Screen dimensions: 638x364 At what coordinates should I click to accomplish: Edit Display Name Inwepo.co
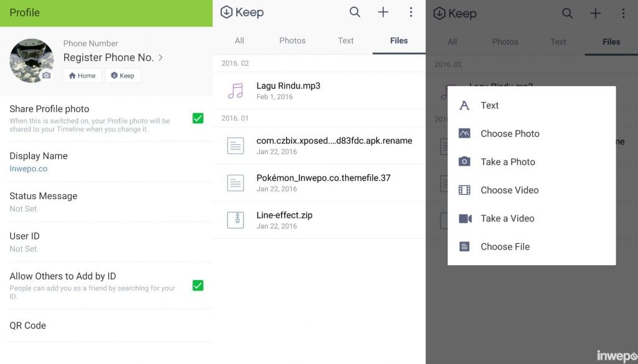tap(106, 162)
